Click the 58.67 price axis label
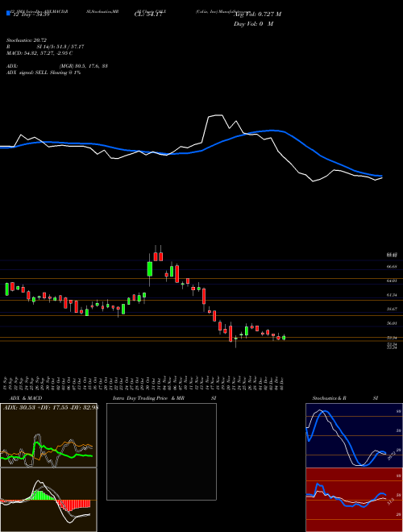Image resolution: width=403 pixels, height=532 pixels. click(x=392, y=310)
